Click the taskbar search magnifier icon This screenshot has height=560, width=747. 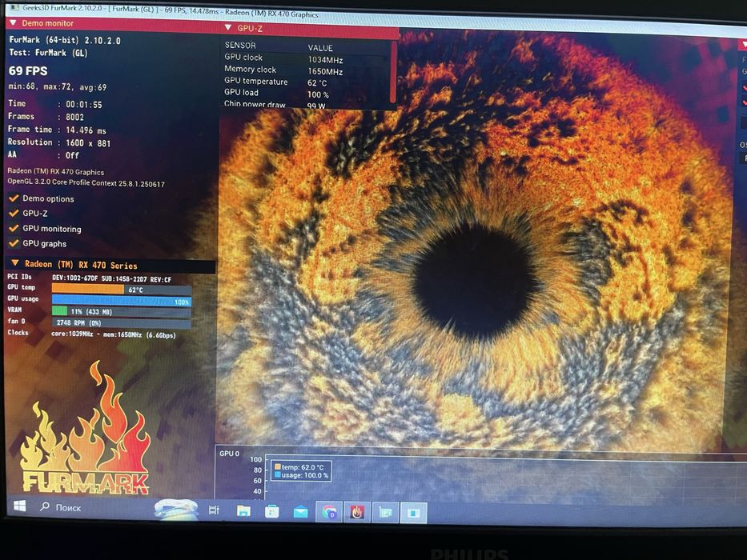click(x=45, y=506)
